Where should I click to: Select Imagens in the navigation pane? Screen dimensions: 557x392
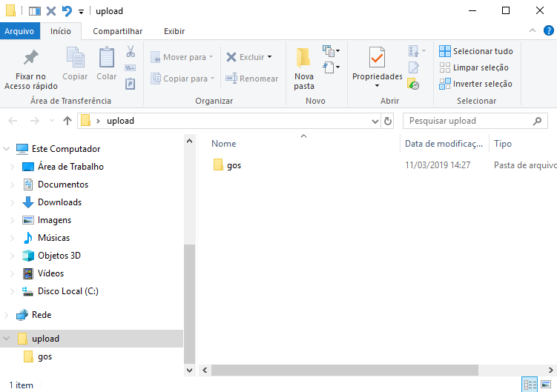tap(54, 220)
